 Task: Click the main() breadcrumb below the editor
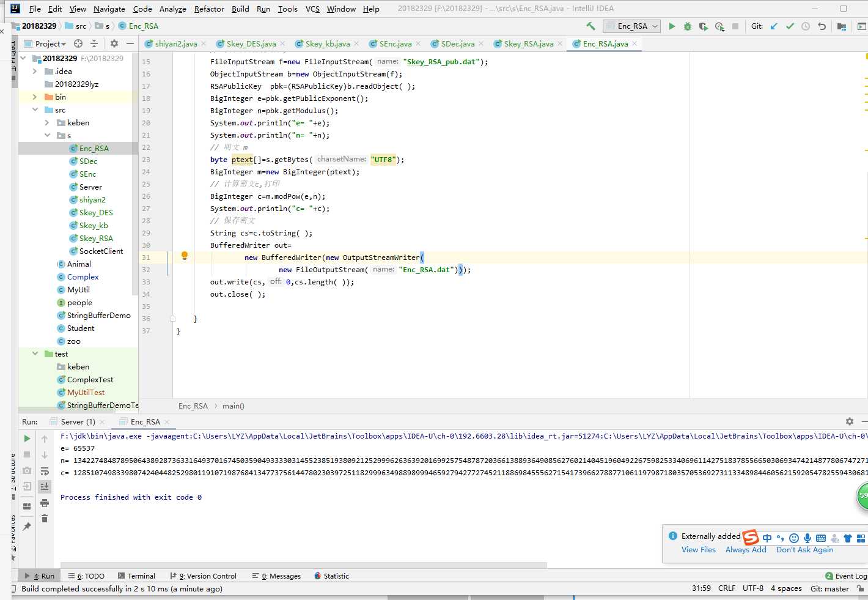click(x=234, y=406)
